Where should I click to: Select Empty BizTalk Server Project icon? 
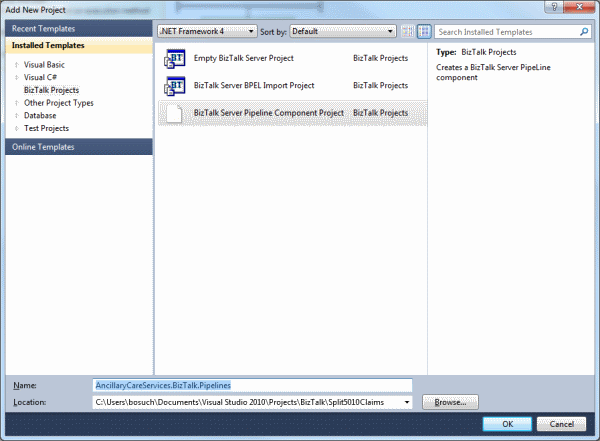tap(174, 59)
